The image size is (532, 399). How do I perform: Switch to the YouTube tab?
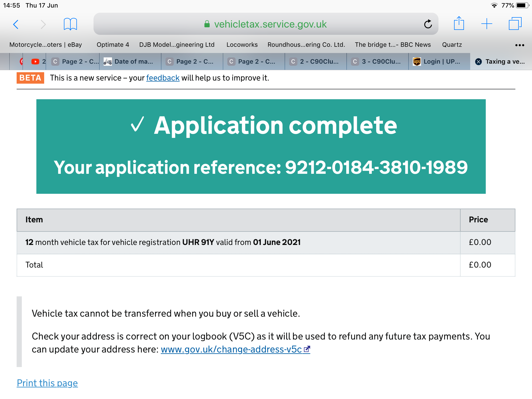[x=35, y=62]
